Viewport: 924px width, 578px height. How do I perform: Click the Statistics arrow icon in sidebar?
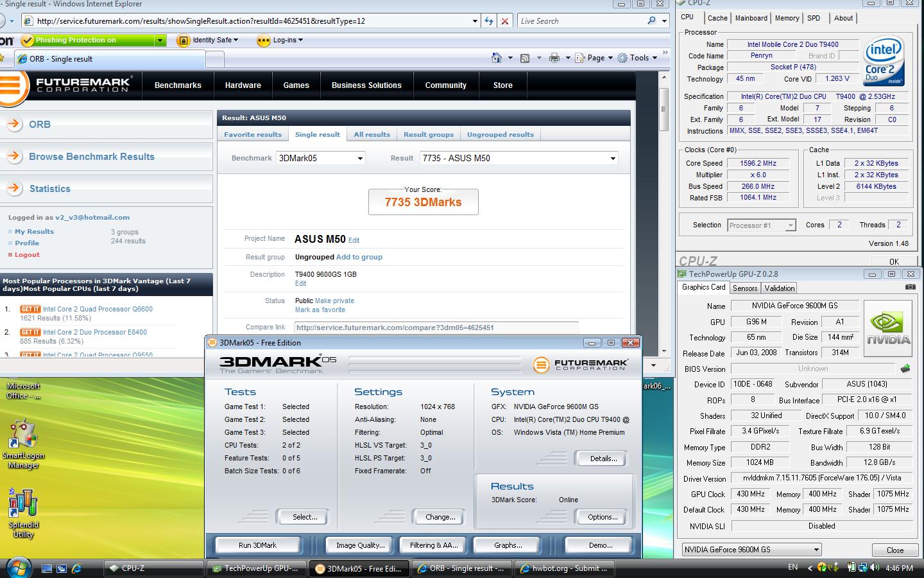(x=13, y=188)
